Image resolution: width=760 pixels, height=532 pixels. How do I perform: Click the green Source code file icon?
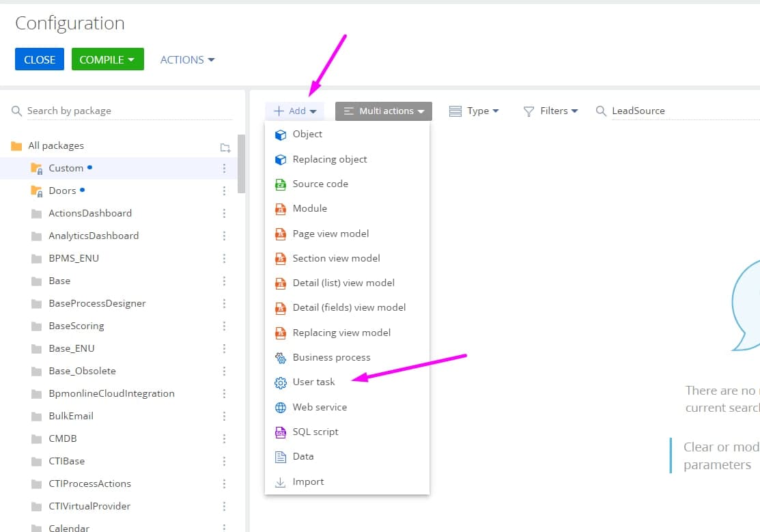coord(280,184)
